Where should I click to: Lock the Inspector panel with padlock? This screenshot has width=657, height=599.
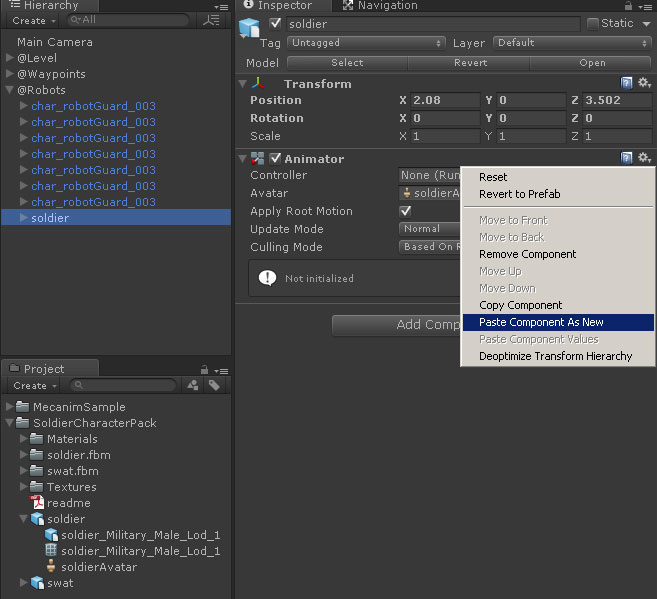pos(628,6)
